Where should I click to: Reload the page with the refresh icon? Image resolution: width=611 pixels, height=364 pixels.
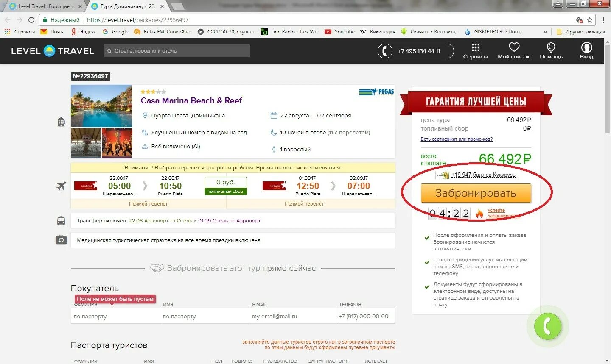(x=31, y=20)
